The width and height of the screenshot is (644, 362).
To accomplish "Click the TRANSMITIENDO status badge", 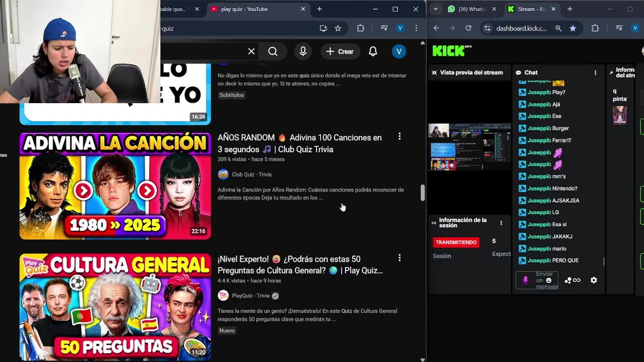I will click(456, 242).
